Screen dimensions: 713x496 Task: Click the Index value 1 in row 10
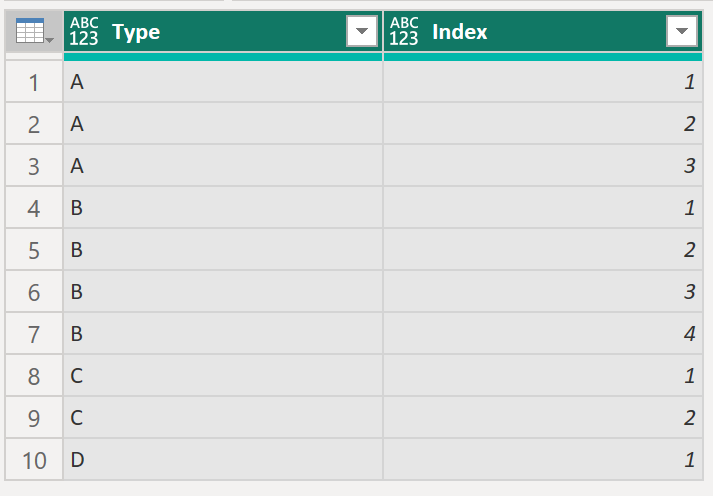coord(543,460)
